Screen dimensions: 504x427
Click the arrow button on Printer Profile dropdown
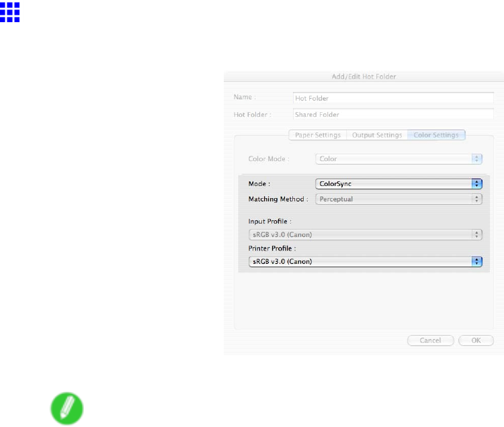[x=477, y=261]
